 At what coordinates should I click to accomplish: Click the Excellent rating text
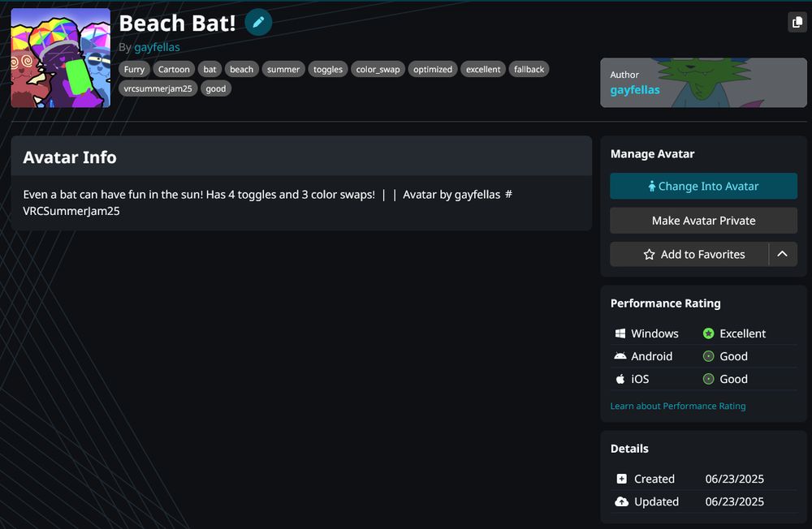tap(743, 333)
